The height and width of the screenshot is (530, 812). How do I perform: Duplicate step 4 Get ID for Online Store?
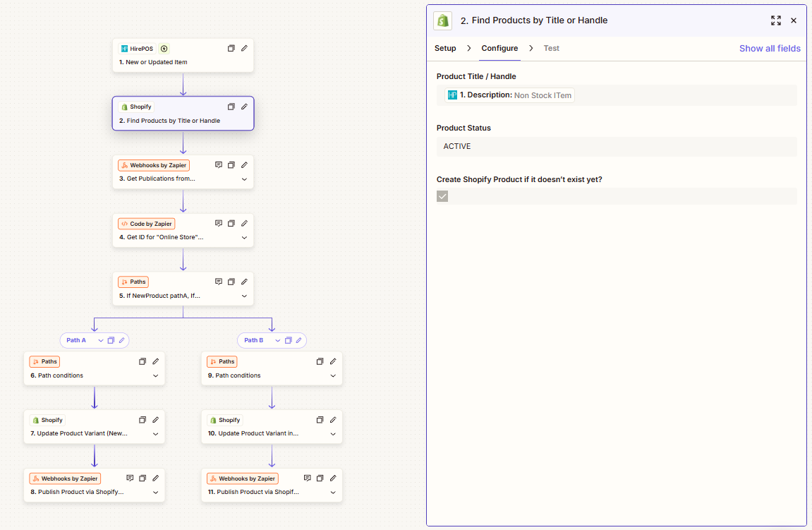(231, 223)
